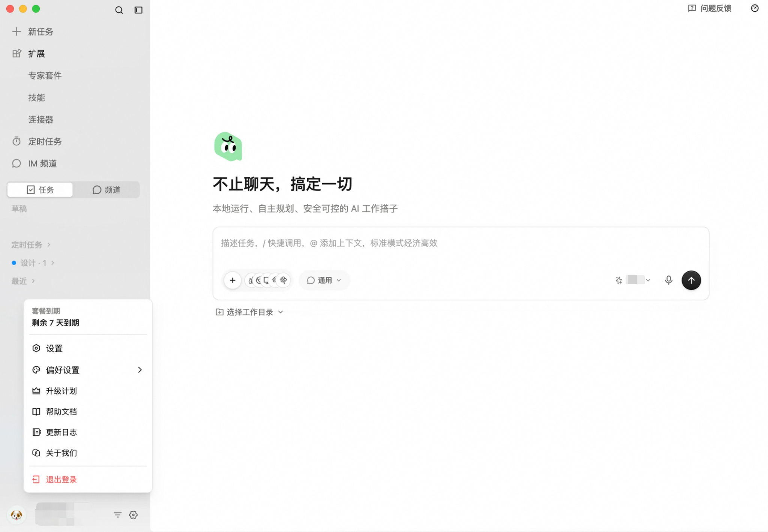768x532 pixels.
Task: Open 技能 under 扩展
Action: click(36, 98)
